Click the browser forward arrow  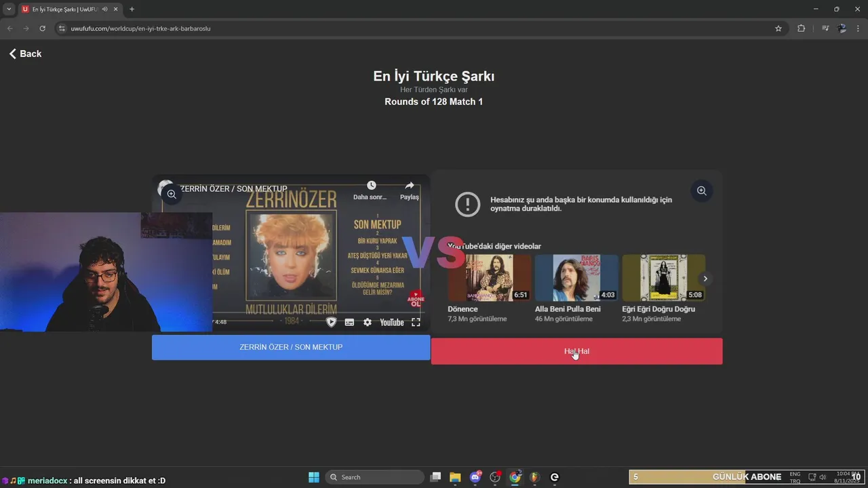(26, 28)
